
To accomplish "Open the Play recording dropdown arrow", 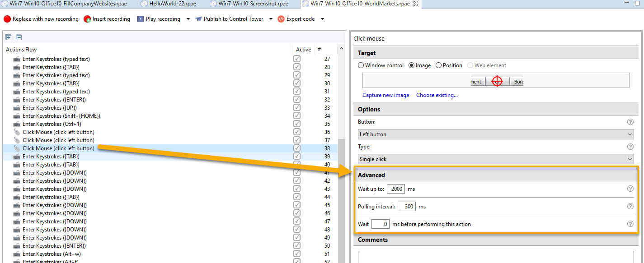I will click(x=188, y=19).
